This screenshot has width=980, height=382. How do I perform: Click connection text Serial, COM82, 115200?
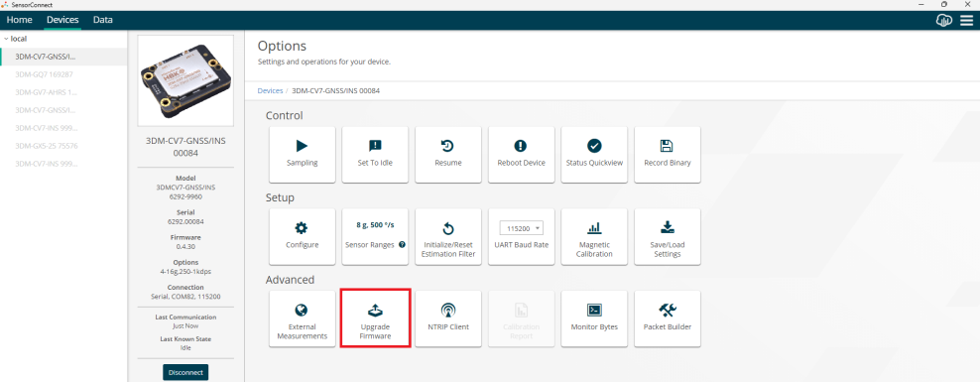185,297
